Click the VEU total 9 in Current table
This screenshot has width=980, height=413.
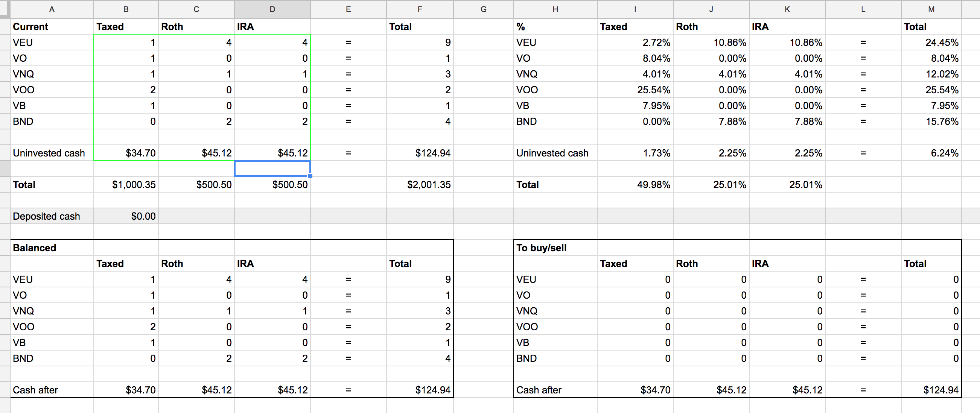click(x=420, y=42)
